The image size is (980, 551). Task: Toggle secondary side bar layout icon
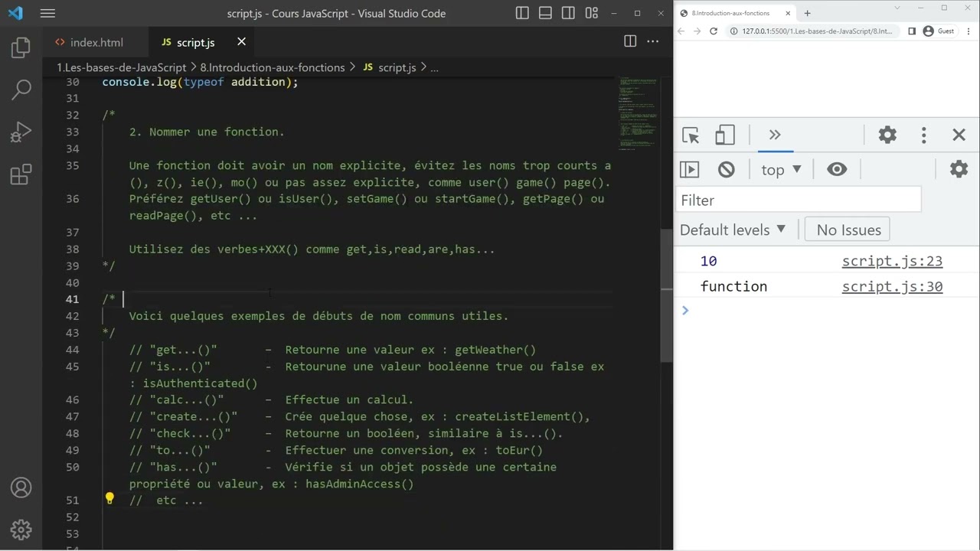pos(568,13)
